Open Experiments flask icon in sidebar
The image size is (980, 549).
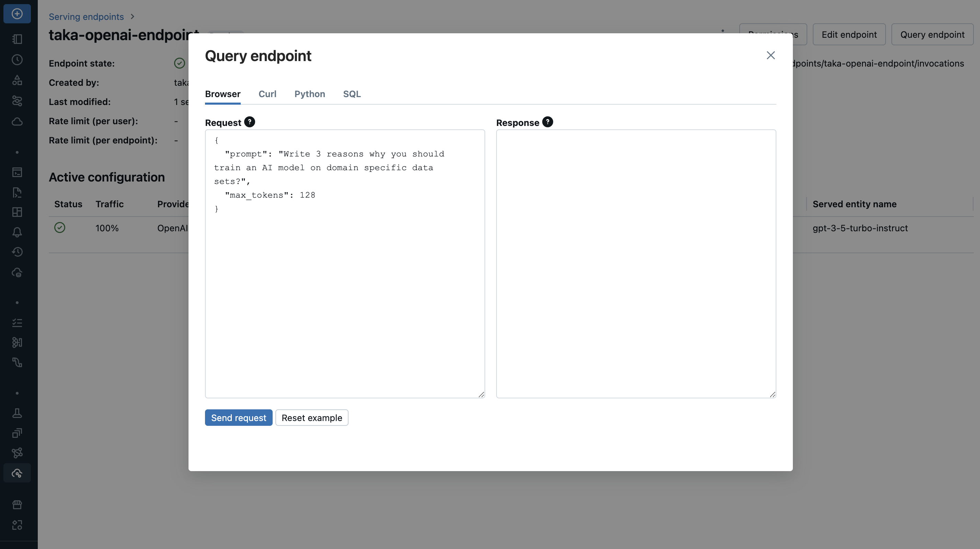click(17, 413)
